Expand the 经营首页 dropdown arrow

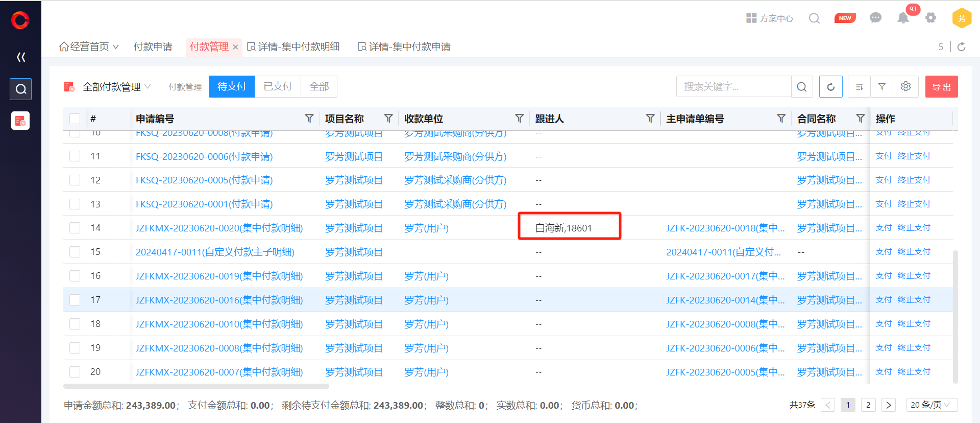116,47
